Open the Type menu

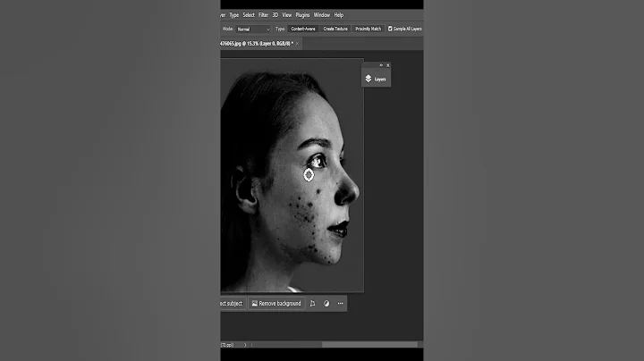(234, 15)
